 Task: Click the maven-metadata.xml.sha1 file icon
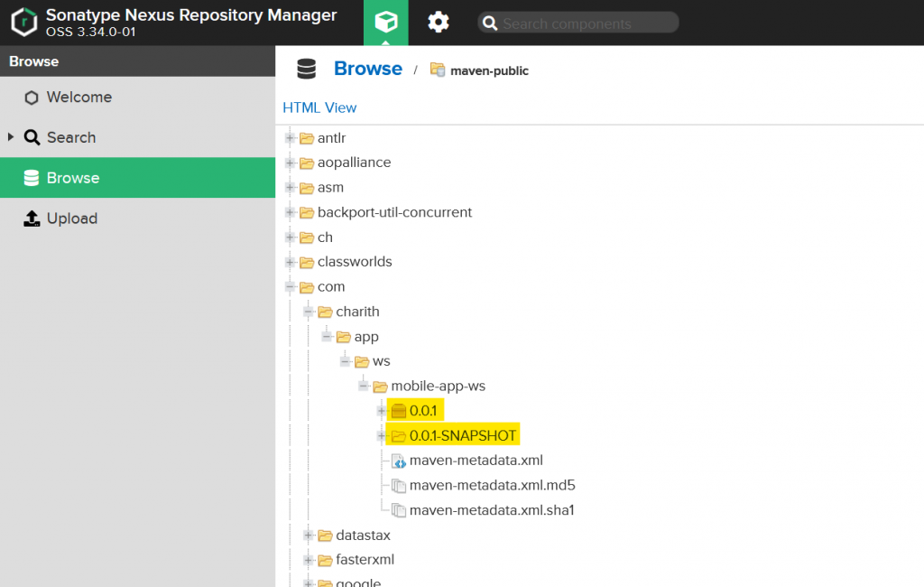[399, 510]
